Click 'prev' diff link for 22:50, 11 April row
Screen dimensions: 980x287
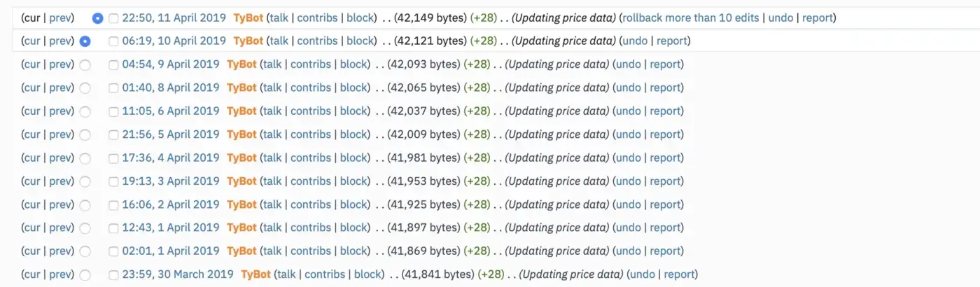(x=61, y=17)
